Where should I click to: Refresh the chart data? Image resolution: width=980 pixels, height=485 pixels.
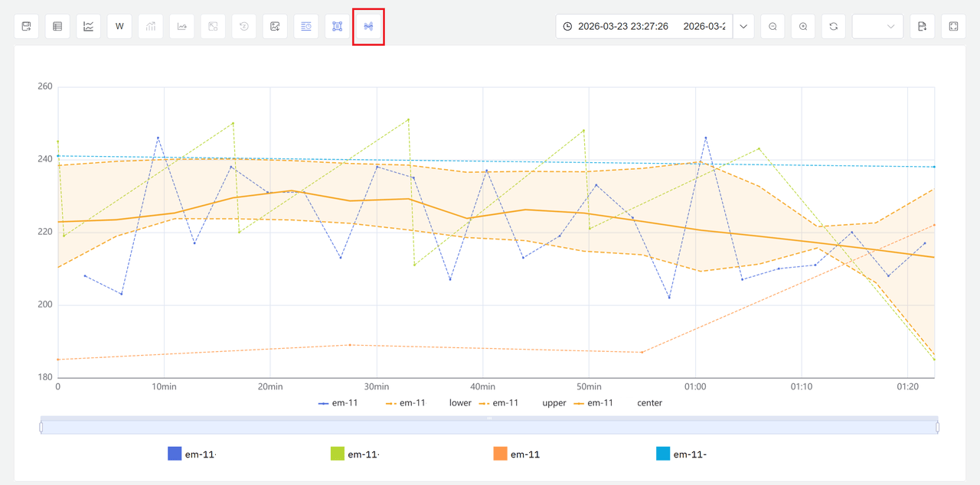834,27
